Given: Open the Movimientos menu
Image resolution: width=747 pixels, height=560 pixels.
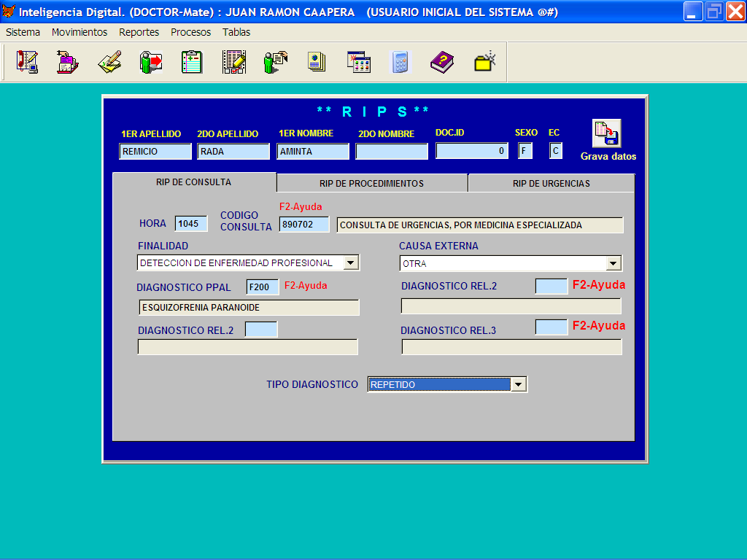Looking at the screenshot, I should point(80,32).
